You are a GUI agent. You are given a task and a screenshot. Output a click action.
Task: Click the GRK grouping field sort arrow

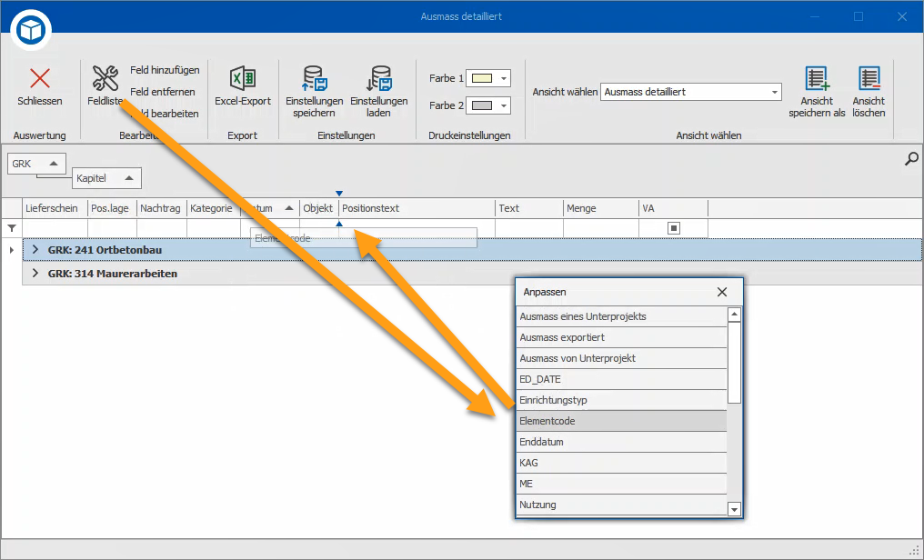click(54, 164)
